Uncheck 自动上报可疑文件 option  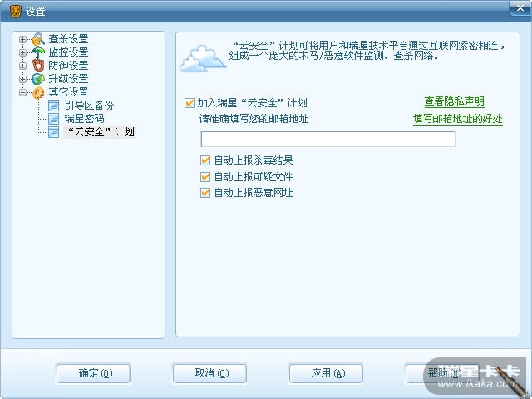(x=205, y=177)
